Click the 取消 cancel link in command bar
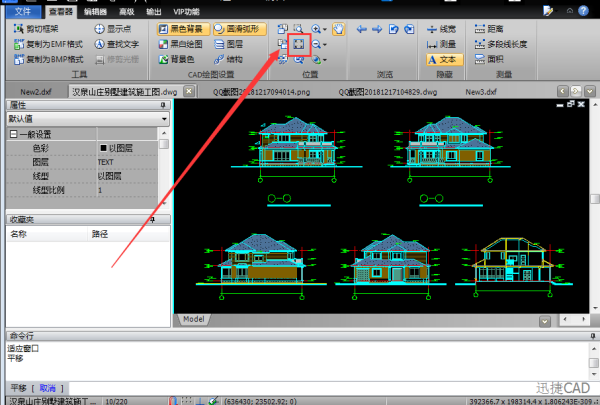Image resolution: width=600 pixels, height=405 pixels. 48,387
